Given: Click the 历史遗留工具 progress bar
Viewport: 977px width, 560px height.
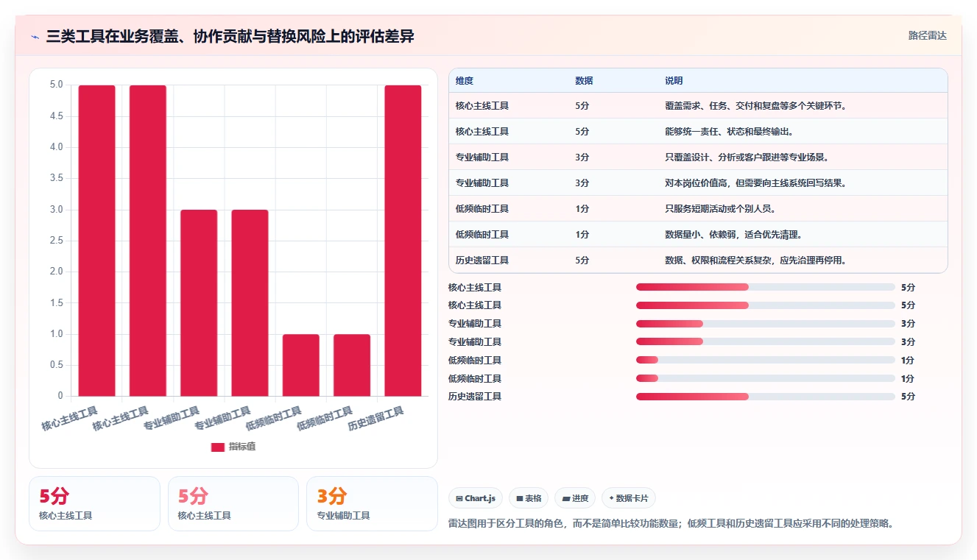Looking at the screenshot, I should [765, 397].
